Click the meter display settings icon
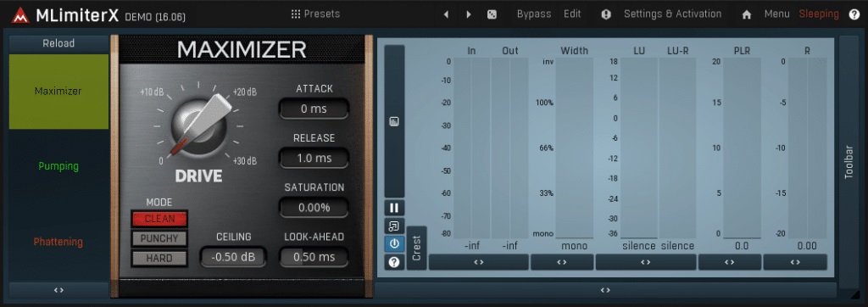 [x=394, y=121]
